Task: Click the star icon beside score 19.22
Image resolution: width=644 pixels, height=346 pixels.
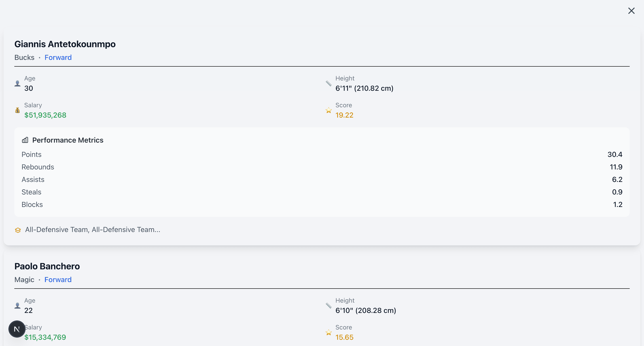Action: tap(328, 110)
